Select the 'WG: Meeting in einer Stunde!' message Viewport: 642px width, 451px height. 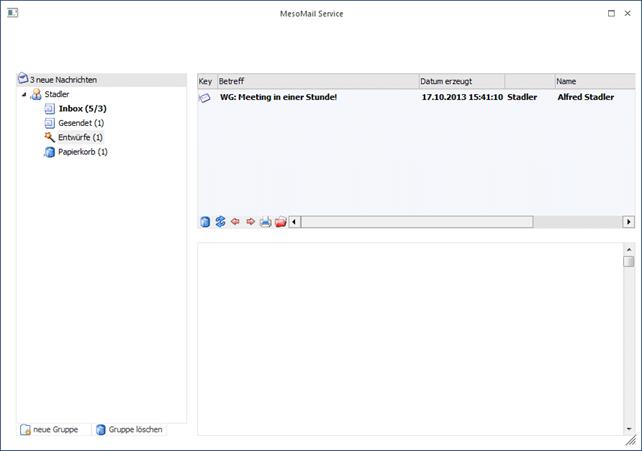[280, 98]
